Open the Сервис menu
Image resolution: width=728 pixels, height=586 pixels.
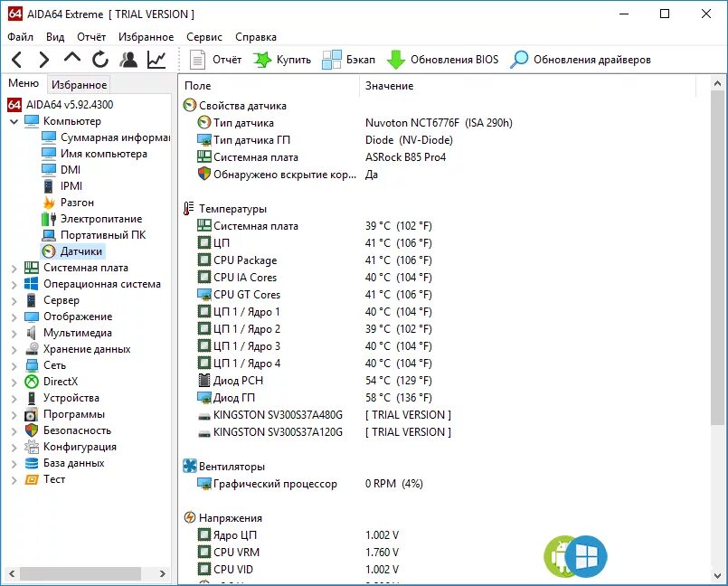(204, 37)
